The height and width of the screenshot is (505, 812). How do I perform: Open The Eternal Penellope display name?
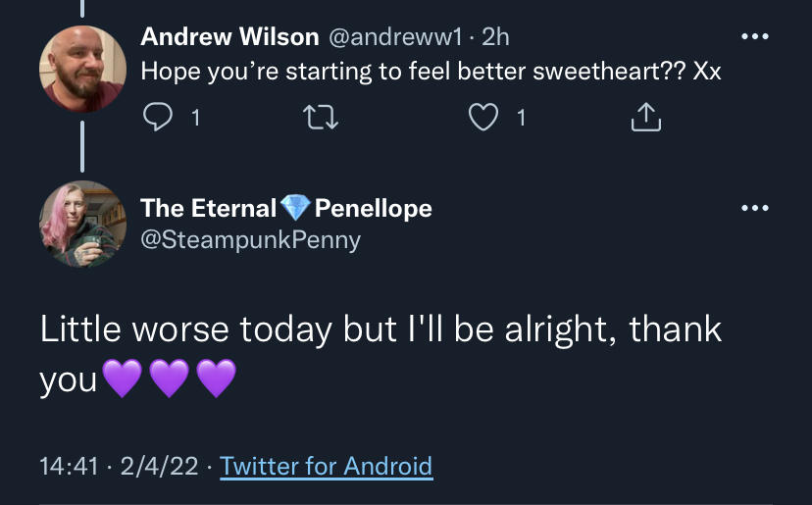[285, 208]
